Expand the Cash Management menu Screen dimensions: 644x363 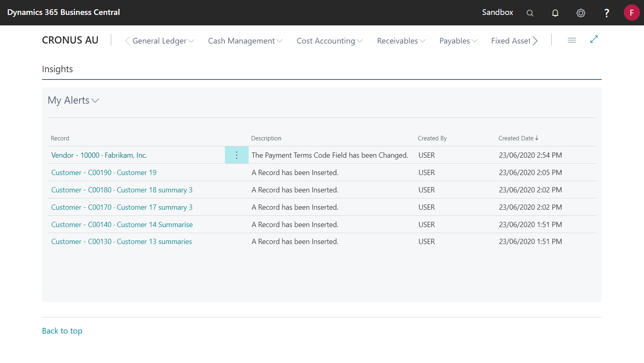point(245,41)
